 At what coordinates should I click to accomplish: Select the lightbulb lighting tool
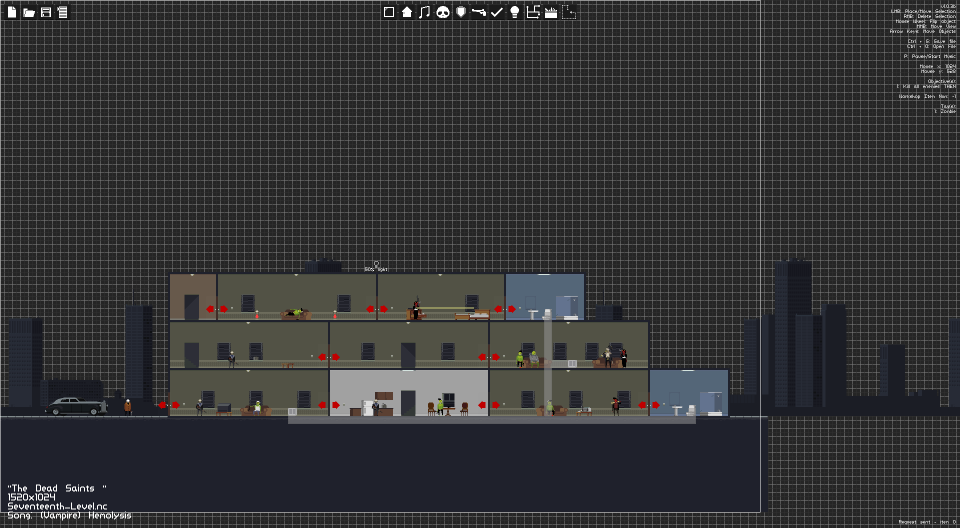[x=515, y=12]
